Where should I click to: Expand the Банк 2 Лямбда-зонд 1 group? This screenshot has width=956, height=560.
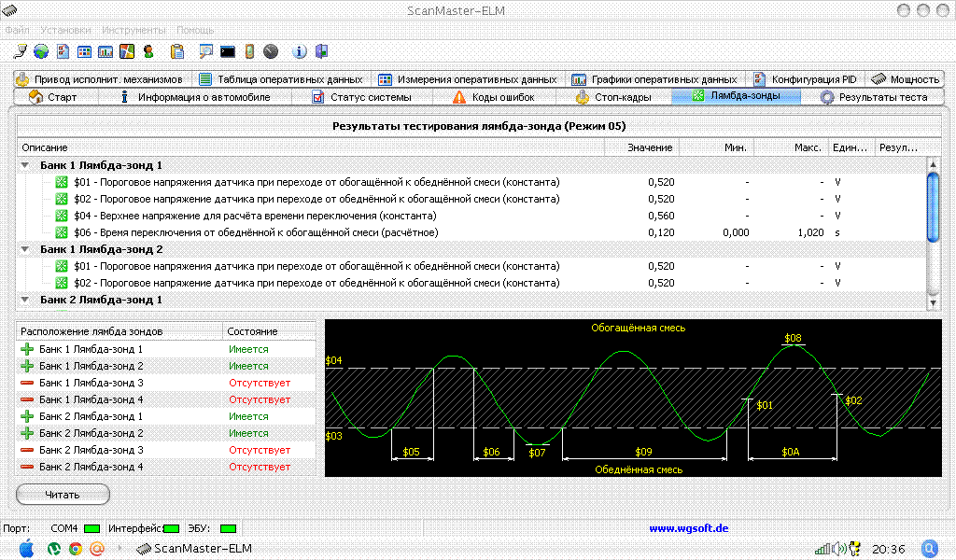(25, 301)
